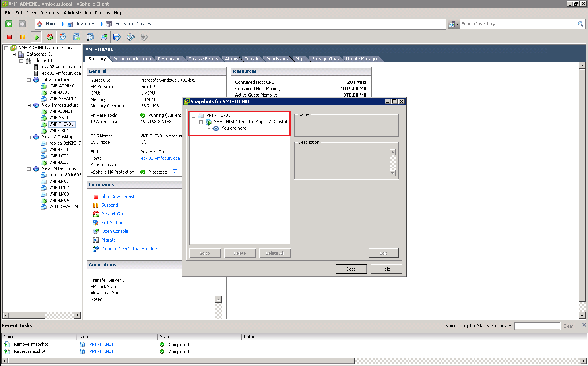The height and width of the screenshot is (366, 588).
Task: Open the recent tasks filter dropdown
Action: [510, 326]
